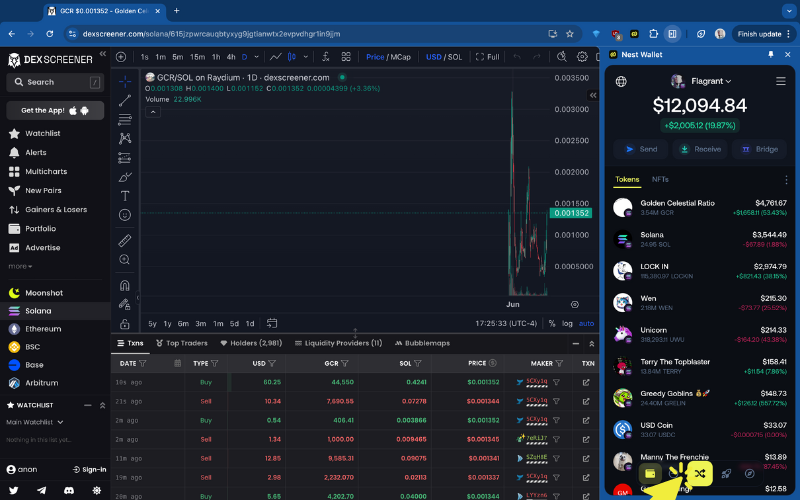Expand the transactions panel with double chevron

point(591,344)
